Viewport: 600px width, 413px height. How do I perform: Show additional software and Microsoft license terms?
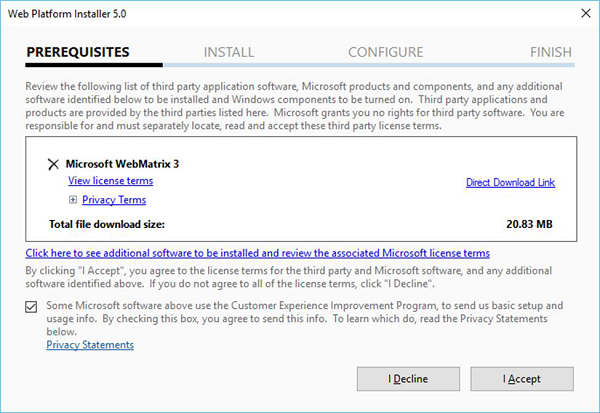tap(258, 254)
